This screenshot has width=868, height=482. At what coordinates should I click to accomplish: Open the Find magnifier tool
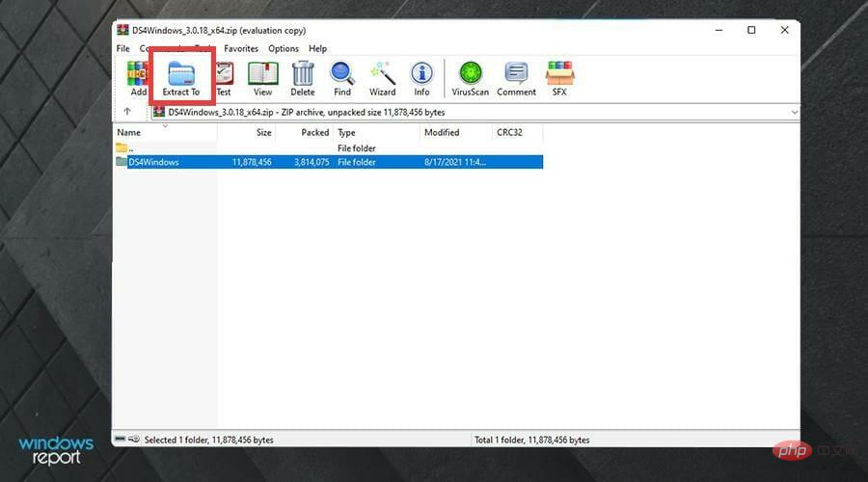tap(342, 78)
